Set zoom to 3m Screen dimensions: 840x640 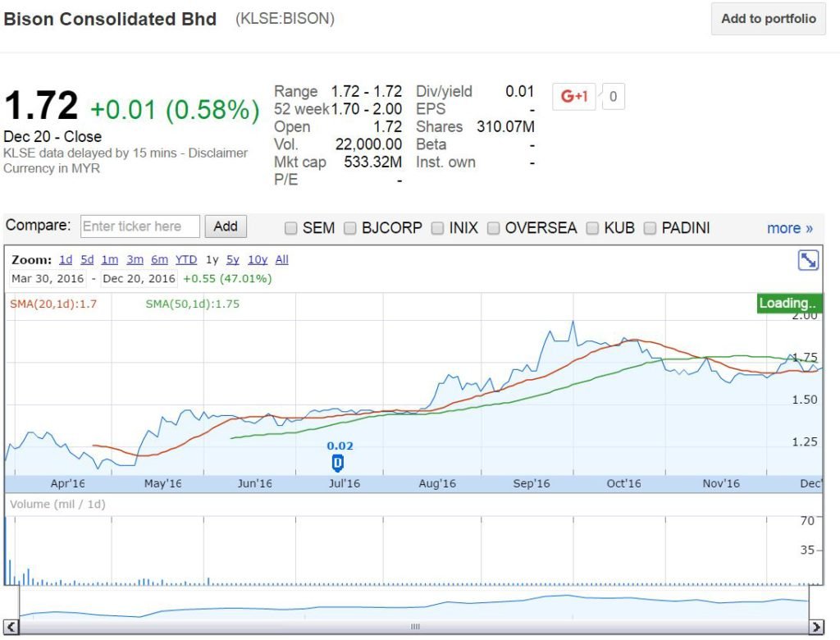click(x=135, y=259)
